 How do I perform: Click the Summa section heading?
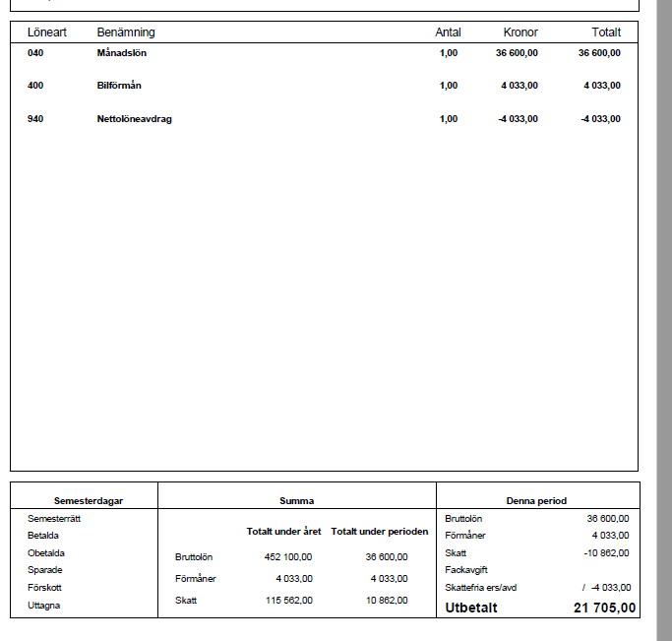[x=296, y=501]
